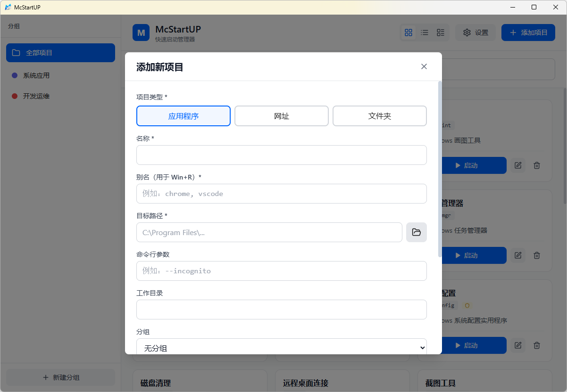Click the 磁盘清理 card title

(156, 383)
